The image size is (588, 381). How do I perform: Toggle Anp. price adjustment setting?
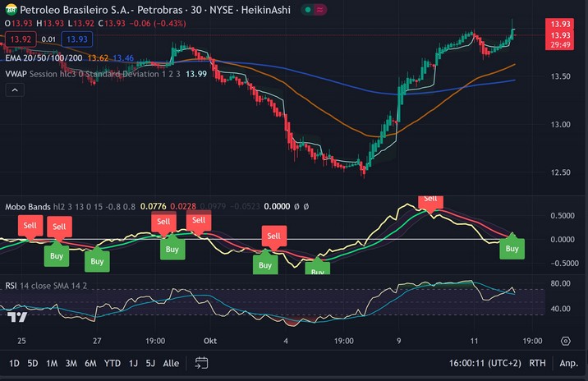(568, 362)
